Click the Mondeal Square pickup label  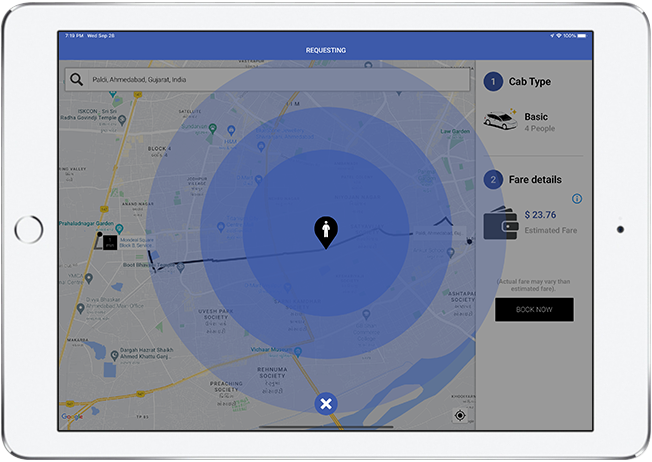pos(136,243)
